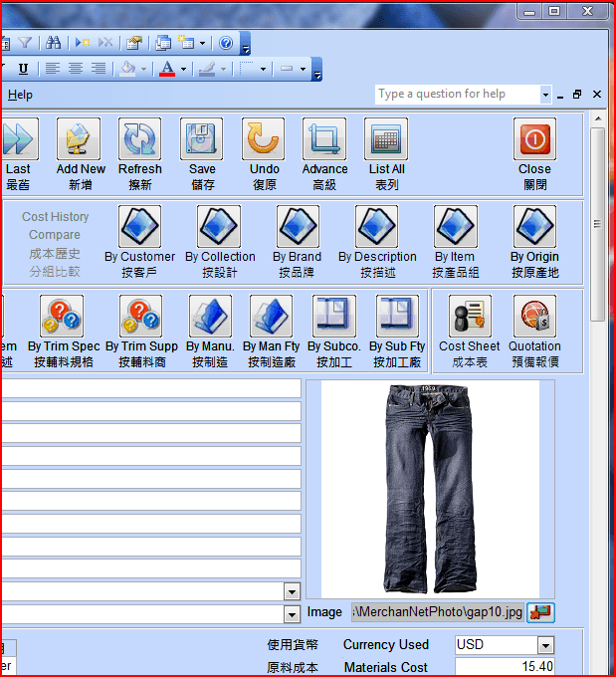Click the Add New record icon

pos(80,140)
